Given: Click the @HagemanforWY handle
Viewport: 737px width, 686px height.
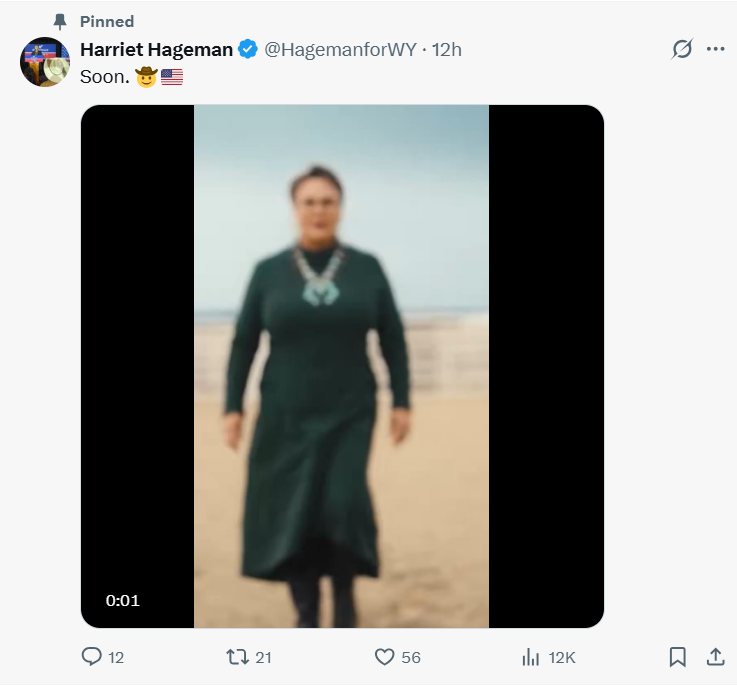Looking at the screenshot, I should [340, 50].
